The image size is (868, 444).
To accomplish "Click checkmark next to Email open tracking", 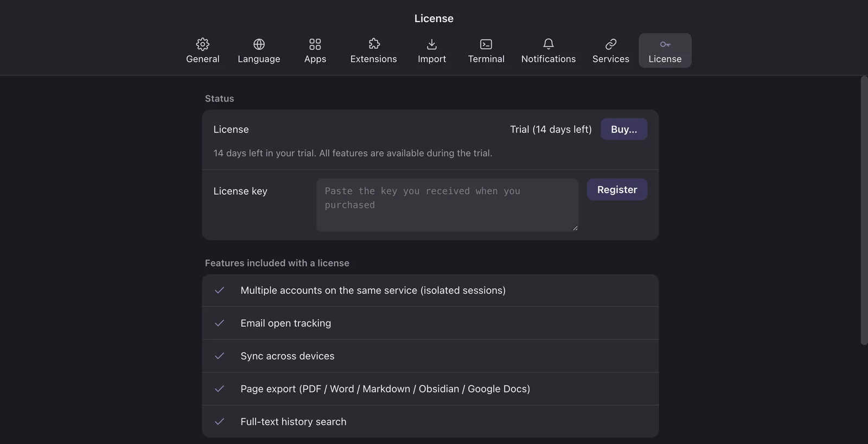I will click(x=219, y=323).
